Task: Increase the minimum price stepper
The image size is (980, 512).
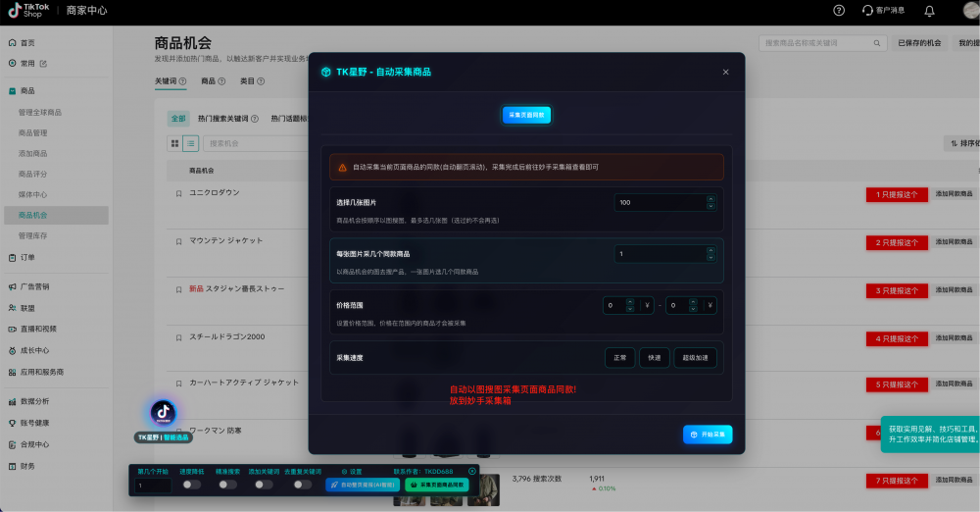Action: click(630, 302)
